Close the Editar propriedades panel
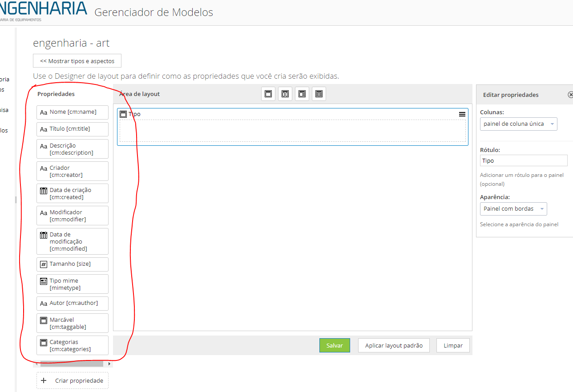The height and width of the screenshot is (392, 573). 571,95
